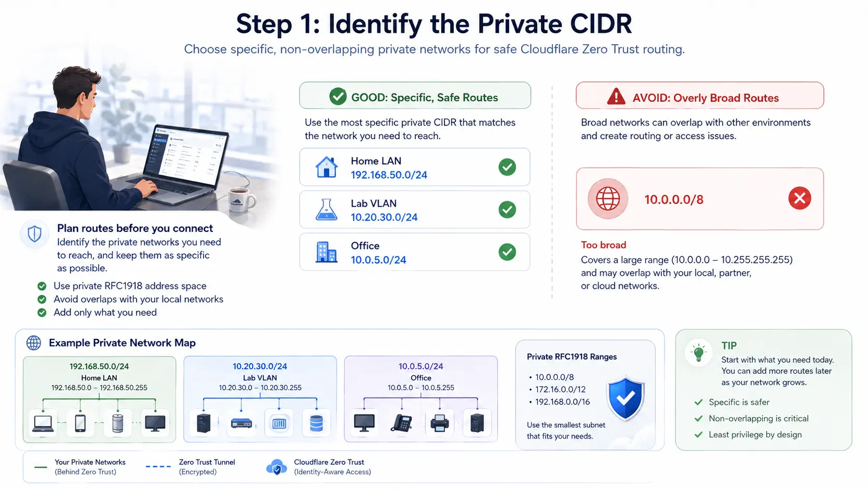Viewport: 868px width, 489px height.
Task: Click the globe icon next to Example Private Network Map
Action: click(34, 343)
